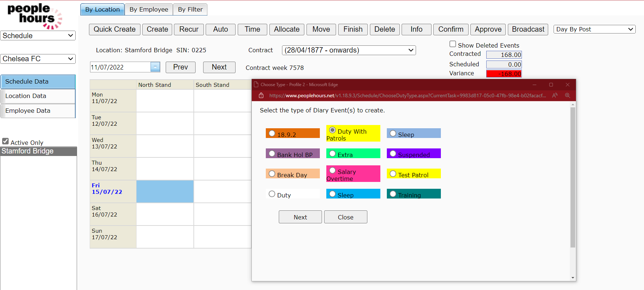This screenshot has width=644, height=290.
Task: Click the People Hours logo
Action: coord(35,16)
